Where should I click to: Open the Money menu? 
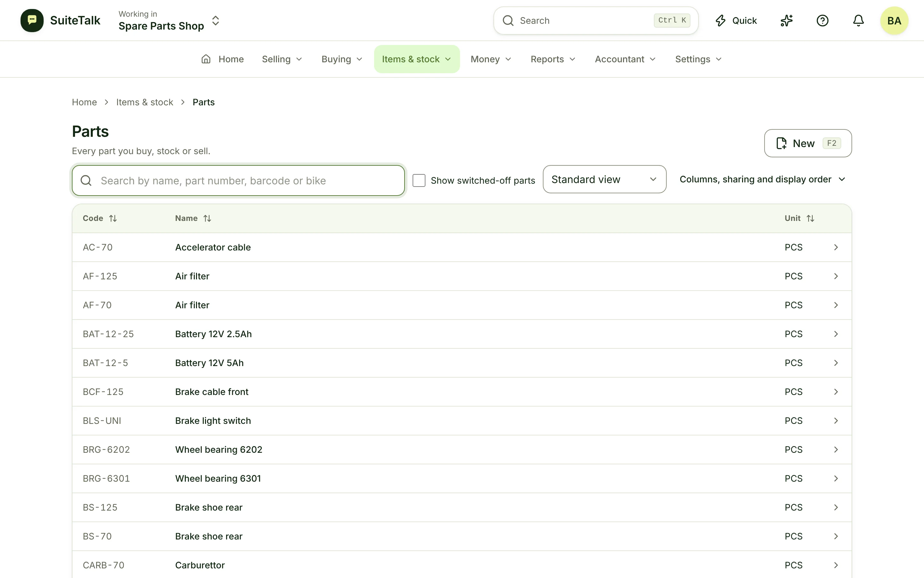pos(491,59)
